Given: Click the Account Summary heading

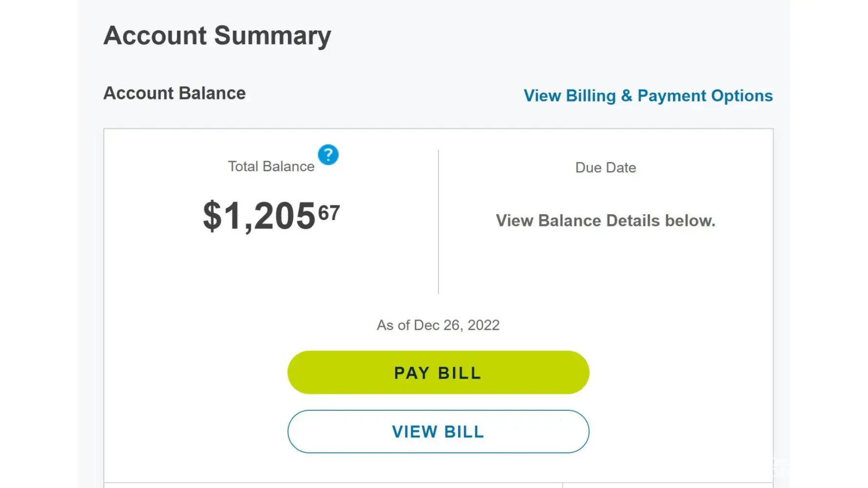Looking at the screenshot, I should click(217, 36).
